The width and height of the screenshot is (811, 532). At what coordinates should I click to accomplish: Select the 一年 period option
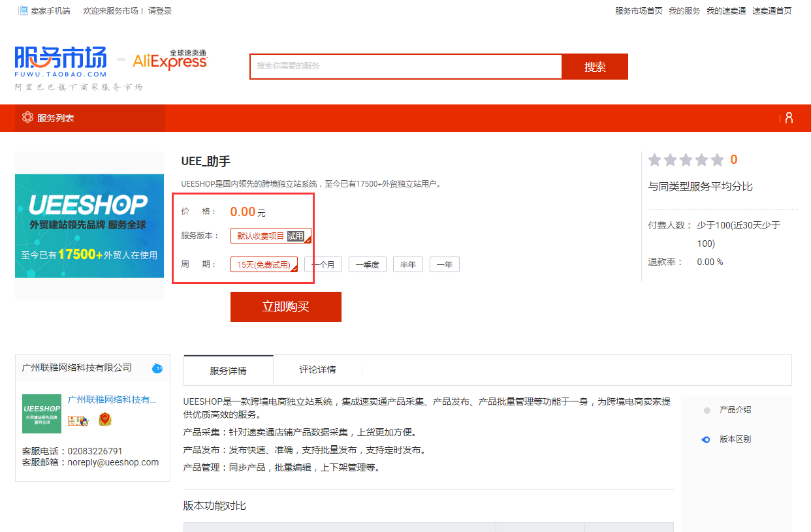(x=445, y=264)
